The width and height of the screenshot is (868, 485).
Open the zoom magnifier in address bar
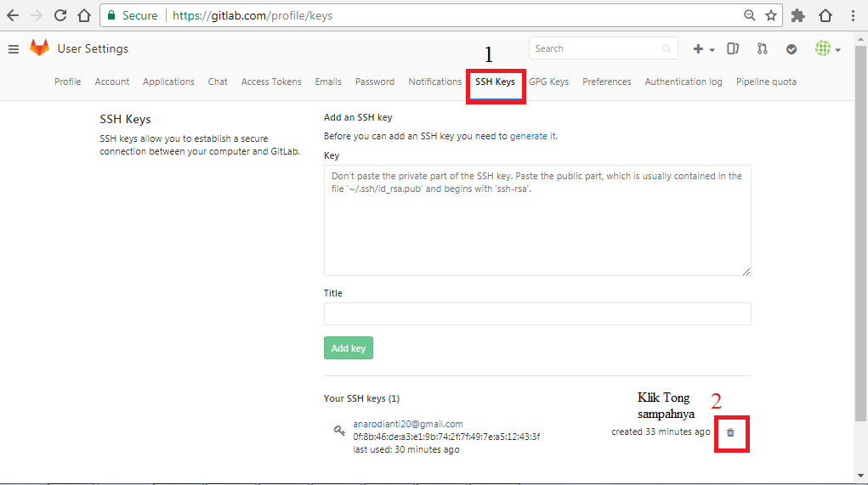pos(750,15)
